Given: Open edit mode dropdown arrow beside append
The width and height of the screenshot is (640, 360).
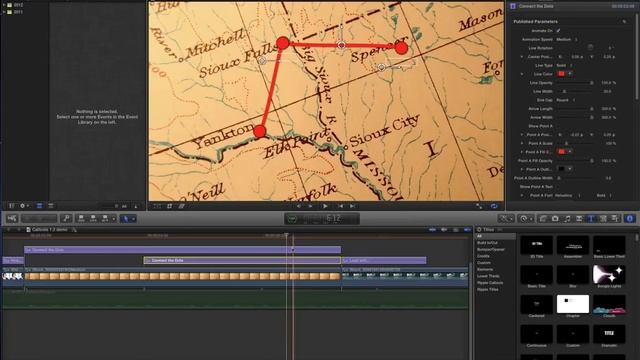Looking at the screenshot, I should coord(114,219).
